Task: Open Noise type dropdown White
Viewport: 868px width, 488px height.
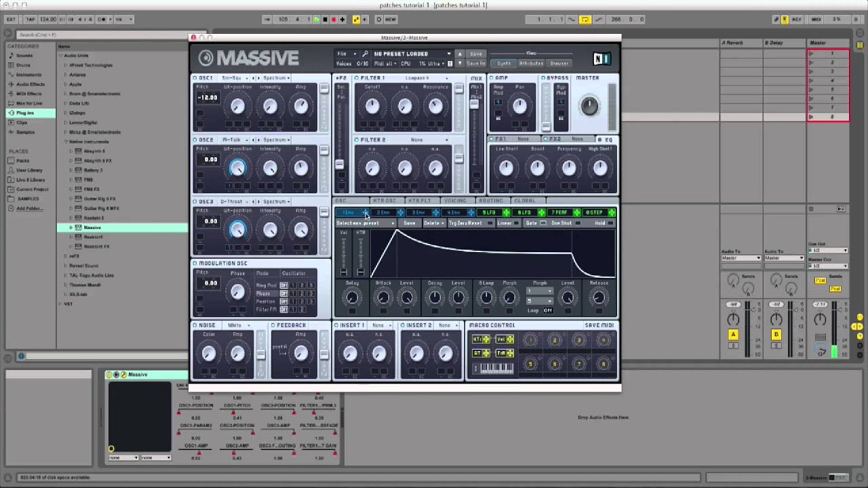Action: tap(239, 325)
